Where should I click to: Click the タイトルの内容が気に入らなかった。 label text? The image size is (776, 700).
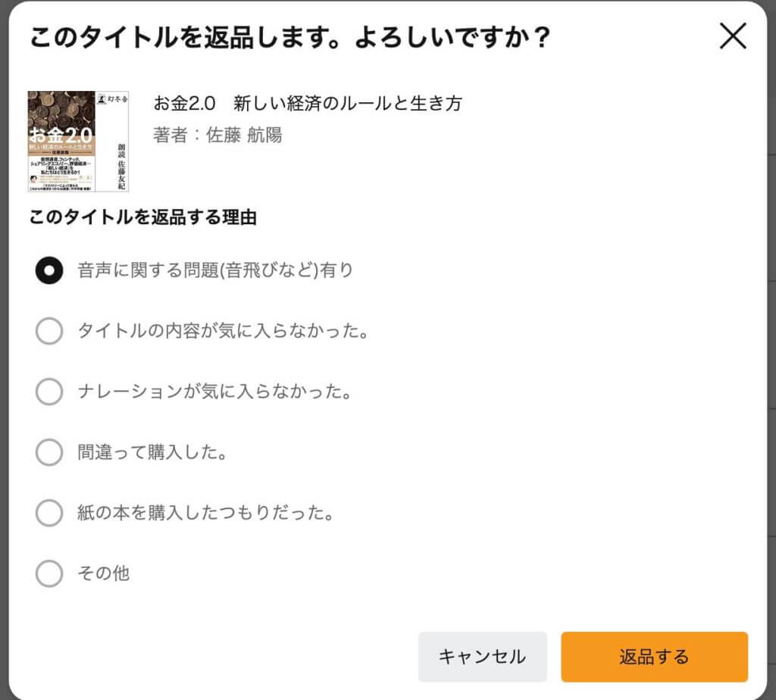point(224,331)
